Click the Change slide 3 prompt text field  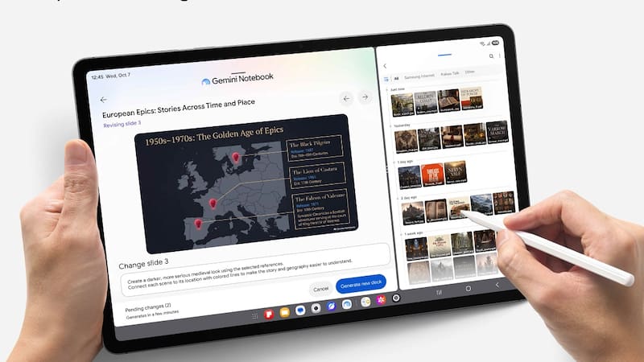click(254, 269)
